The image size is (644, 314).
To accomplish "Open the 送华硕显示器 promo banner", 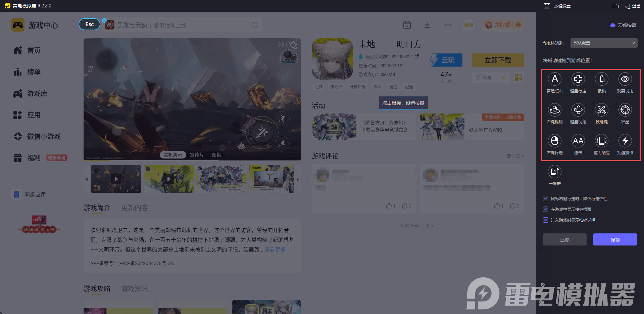I will (39, 224).
